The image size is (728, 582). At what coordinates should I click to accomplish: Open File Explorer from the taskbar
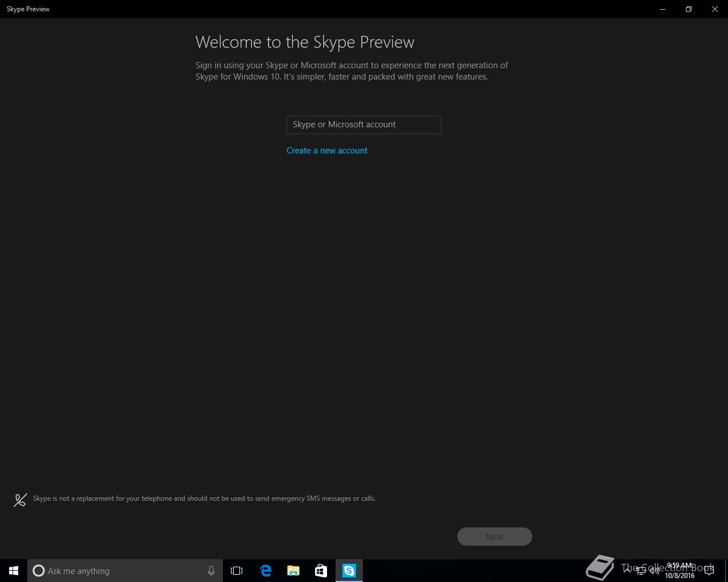293,571
